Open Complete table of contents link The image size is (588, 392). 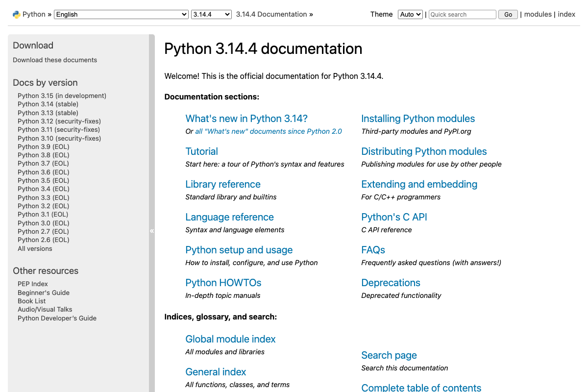point(421,387)
